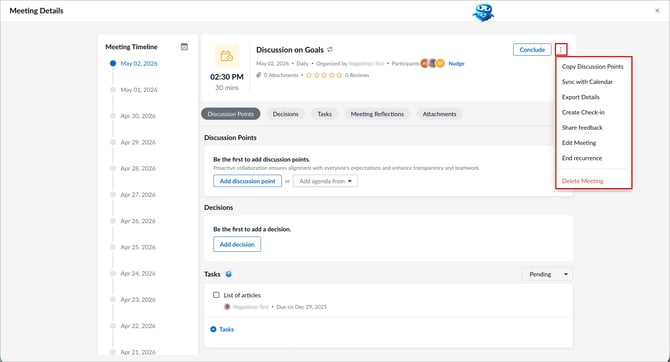Click the 0 Reviews text

(357, 75)
